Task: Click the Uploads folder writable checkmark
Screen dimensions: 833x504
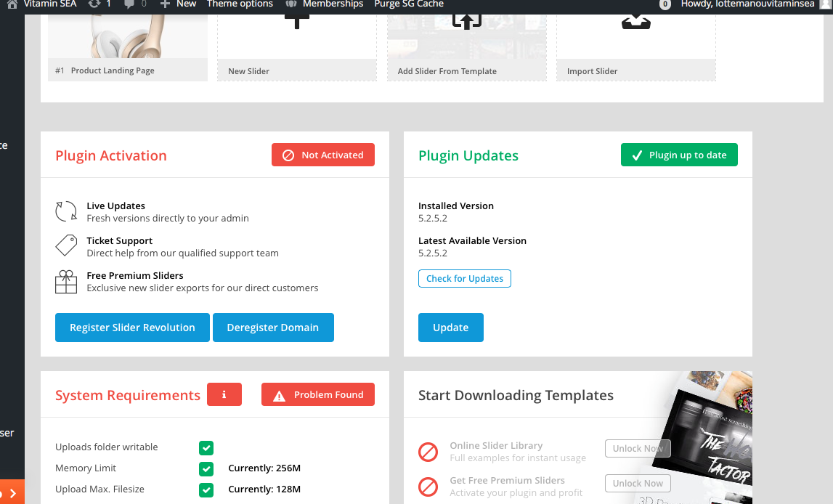Action: click(x=206, y=447)
